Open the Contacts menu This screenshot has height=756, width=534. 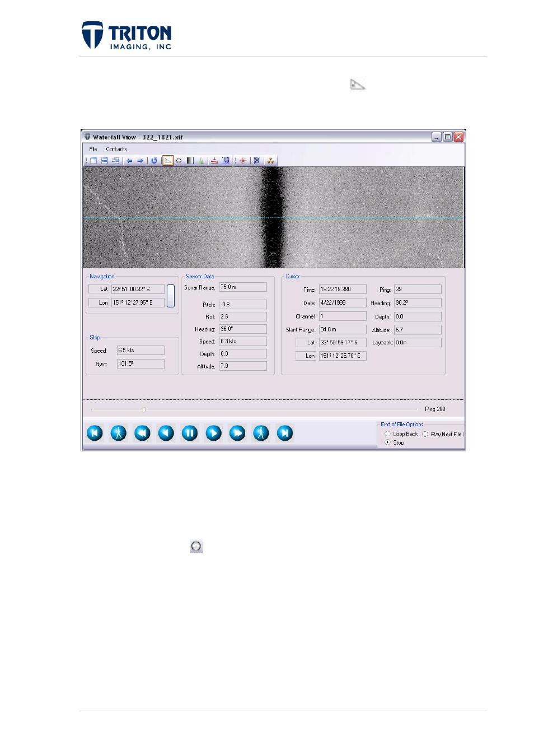(x=116, y=149)
